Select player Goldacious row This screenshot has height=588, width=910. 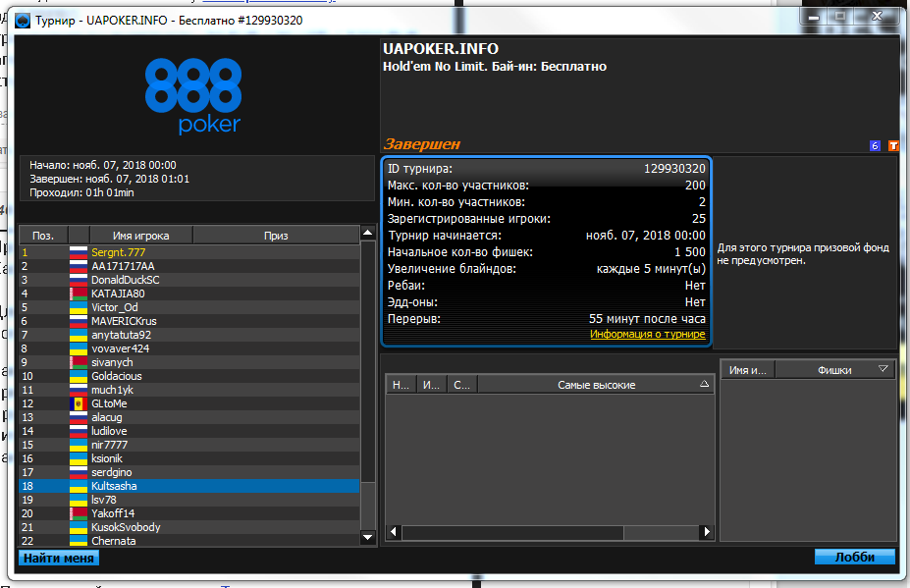click(189, 376)
